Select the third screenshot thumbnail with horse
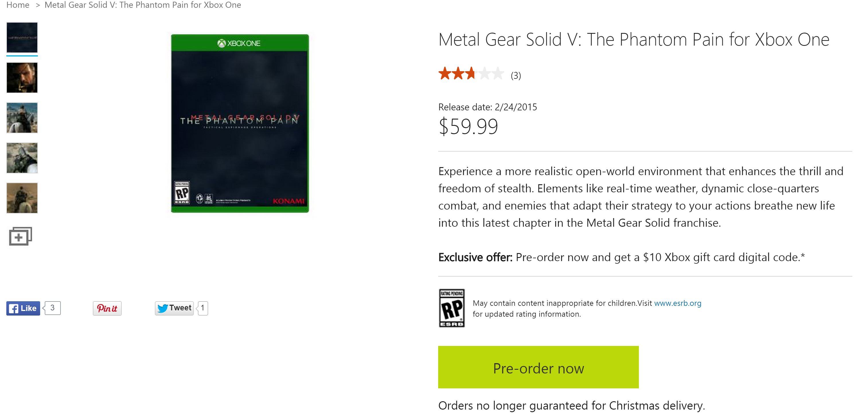868x413 pixels. [x=22, y=118]
